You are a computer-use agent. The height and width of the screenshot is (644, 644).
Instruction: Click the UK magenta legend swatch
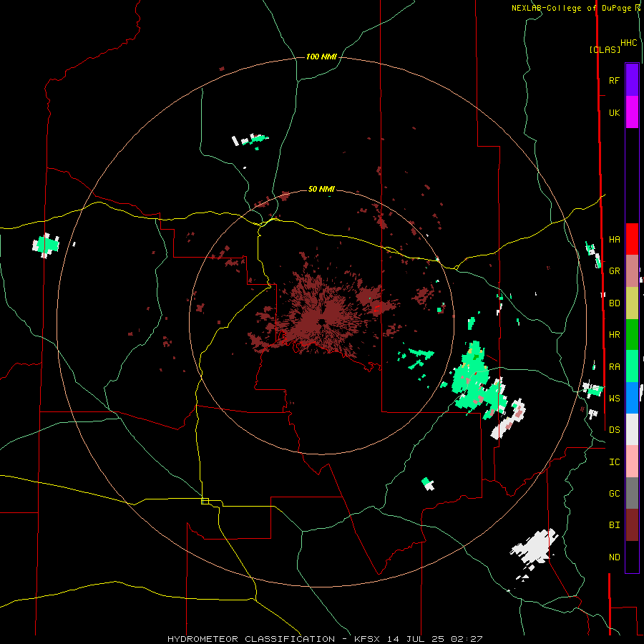632,112
